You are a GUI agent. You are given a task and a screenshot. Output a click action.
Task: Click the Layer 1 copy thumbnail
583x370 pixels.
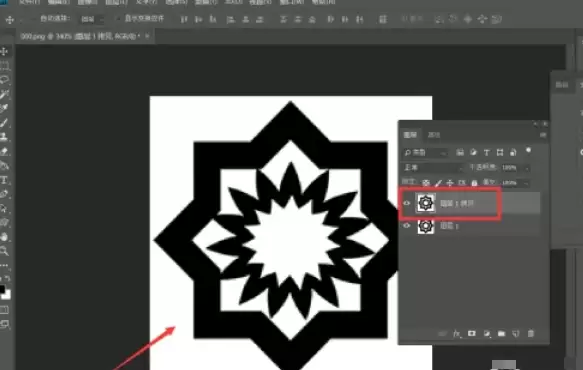426,203
